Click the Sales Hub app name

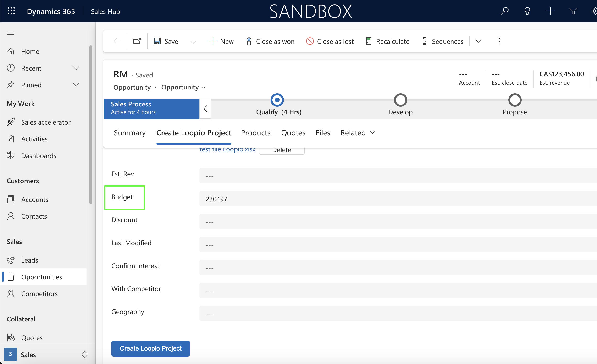[x=105, y=11]
